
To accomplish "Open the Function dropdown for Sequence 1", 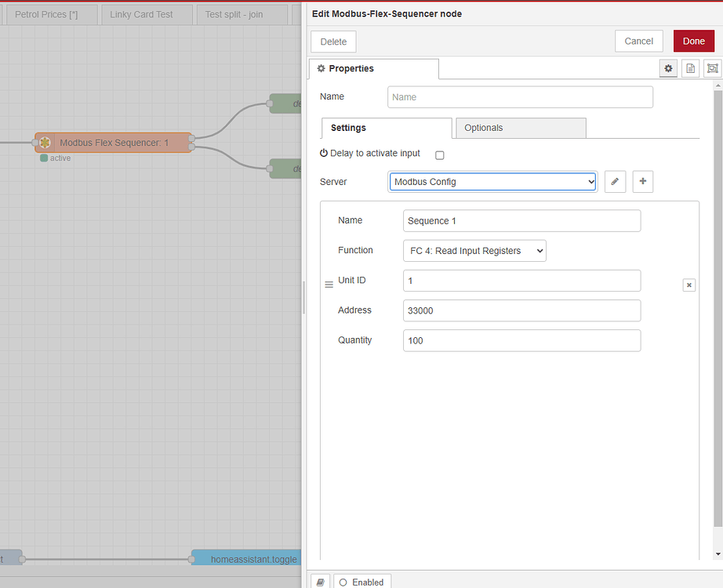I will tap(474, 250).
